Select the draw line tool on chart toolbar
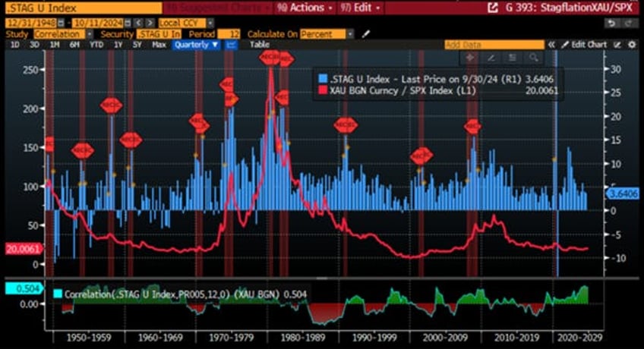 [x=491, y=58]
